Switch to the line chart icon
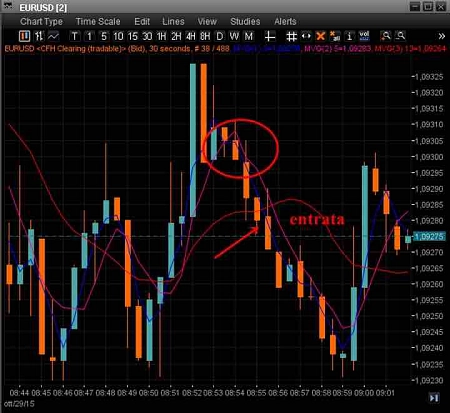The height and width of the screenshot is (413, 450). coord(53,36)
